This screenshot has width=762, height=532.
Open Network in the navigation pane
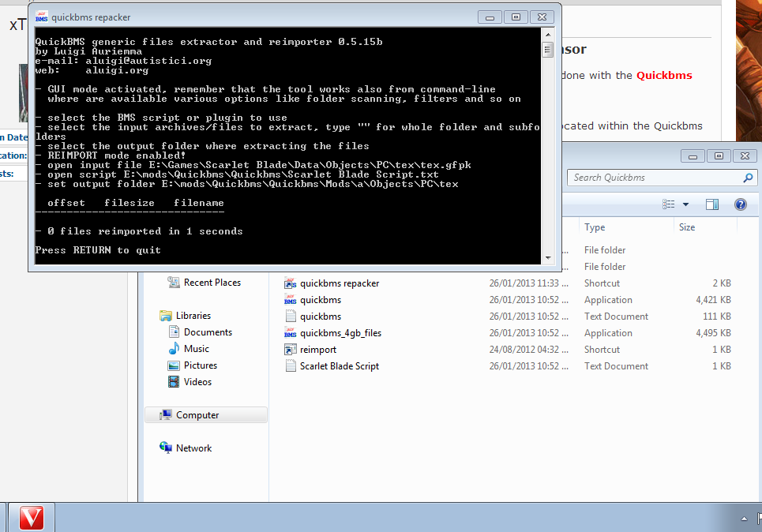coord(193,448)
